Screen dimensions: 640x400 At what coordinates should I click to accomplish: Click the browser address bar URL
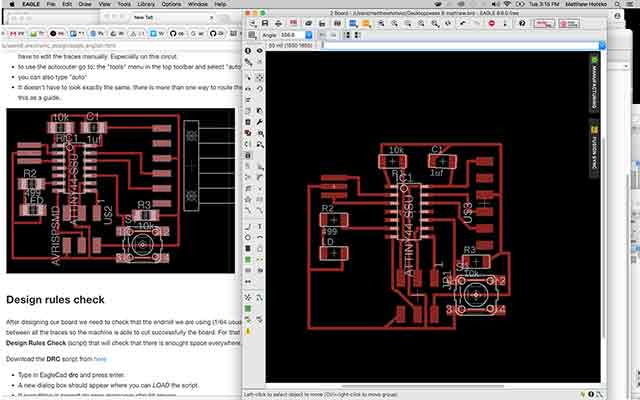tap(59, 46)
